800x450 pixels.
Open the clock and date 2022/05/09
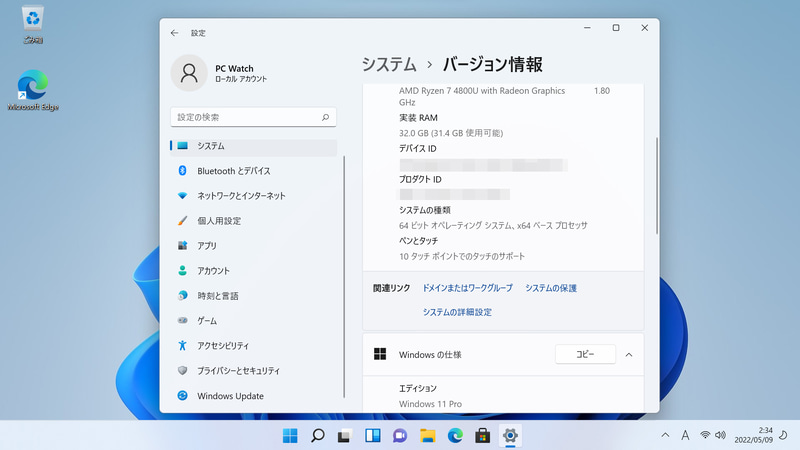754,435
